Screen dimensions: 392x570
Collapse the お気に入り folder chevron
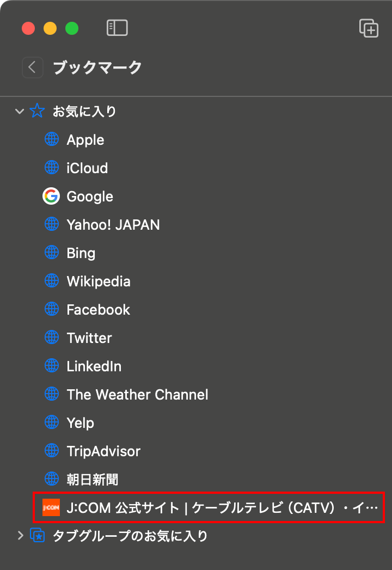20,111
